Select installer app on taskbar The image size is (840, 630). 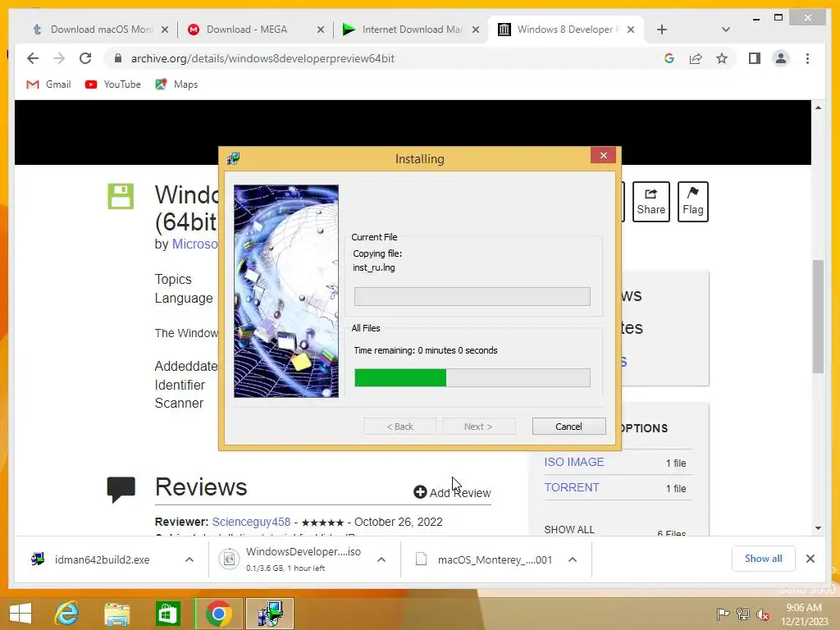[269, 614]
